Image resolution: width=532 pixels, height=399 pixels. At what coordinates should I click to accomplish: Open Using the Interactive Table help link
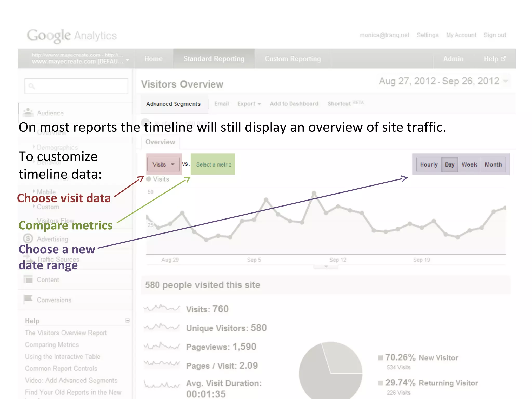point(63,357)
